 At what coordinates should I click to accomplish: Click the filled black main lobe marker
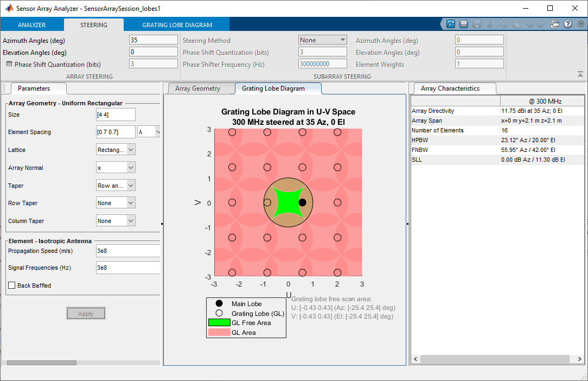[x=302, y=202]
